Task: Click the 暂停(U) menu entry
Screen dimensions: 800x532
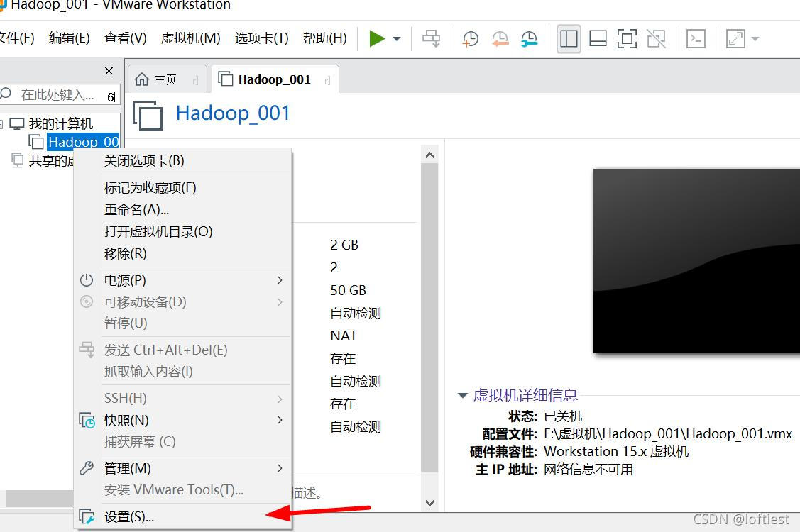Action: (x=182, y=323)
